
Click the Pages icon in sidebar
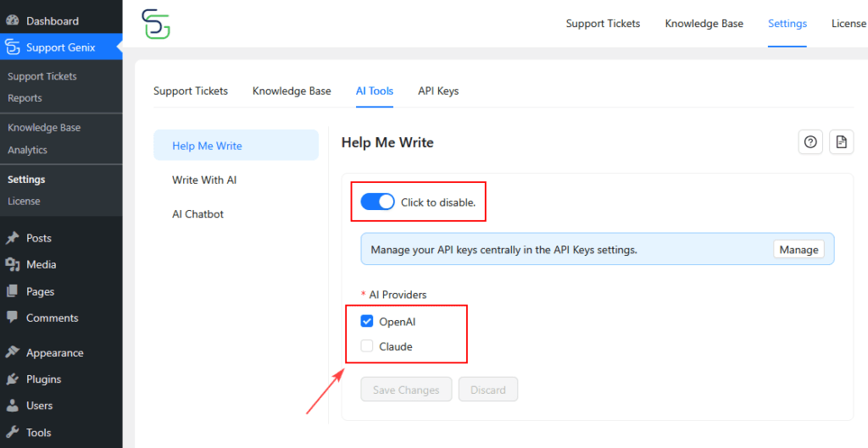point(12,291)
